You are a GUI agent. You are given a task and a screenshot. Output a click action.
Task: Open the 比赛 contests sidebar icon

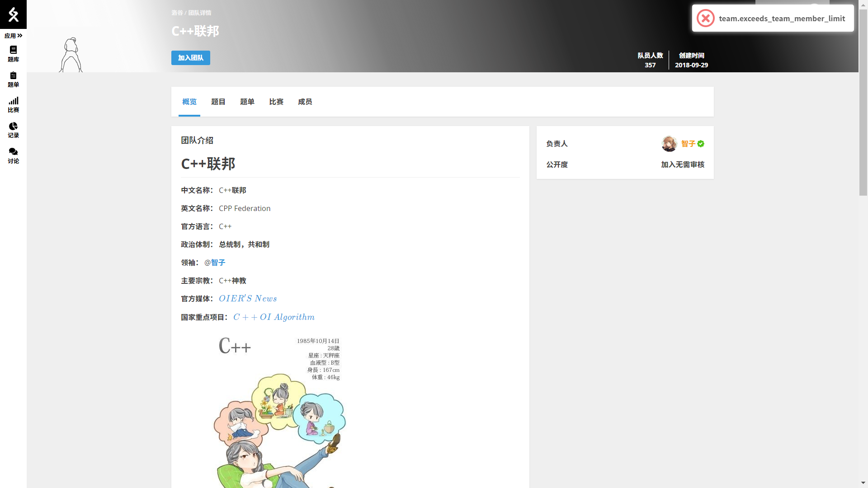(13, 104)
